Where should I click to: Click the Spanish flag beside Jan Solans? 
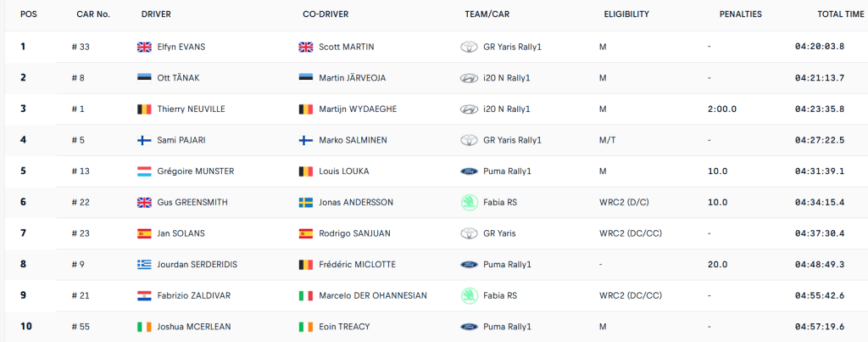[x=144, y=233]
